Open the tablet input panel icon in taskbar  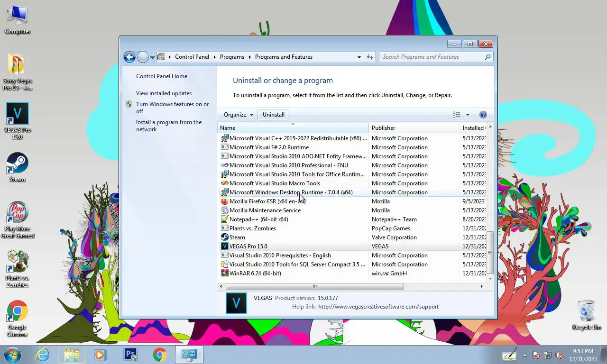point(509,355)
